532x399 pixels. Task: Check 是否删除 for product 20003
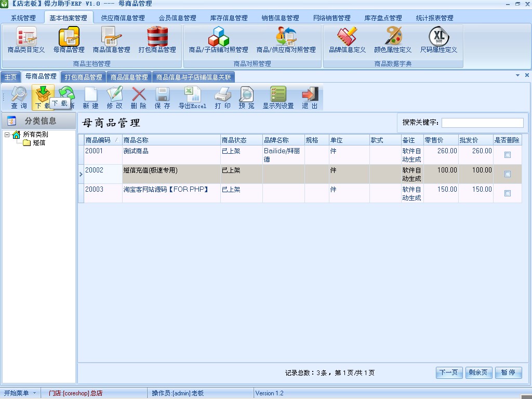tap(508, 193)
